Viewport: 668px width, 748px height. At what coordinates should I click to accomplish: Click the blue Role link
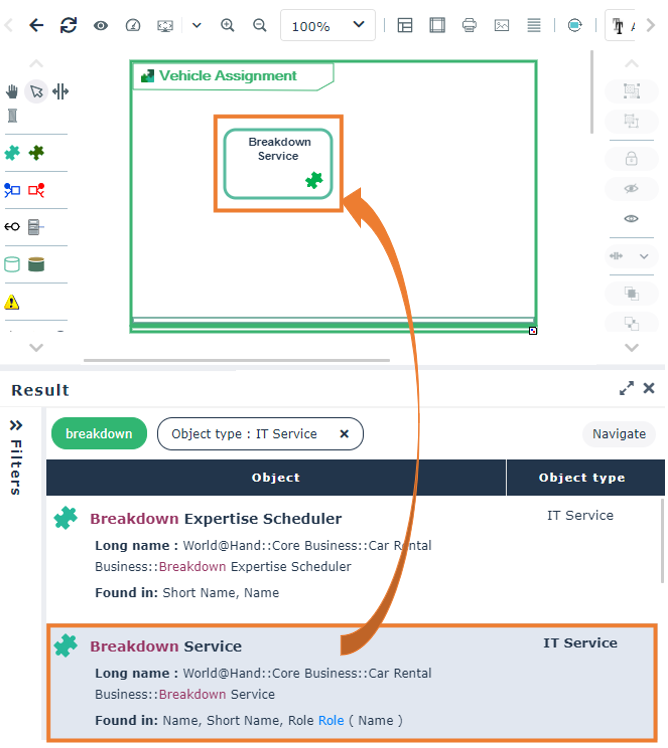[x=331, y=720]
